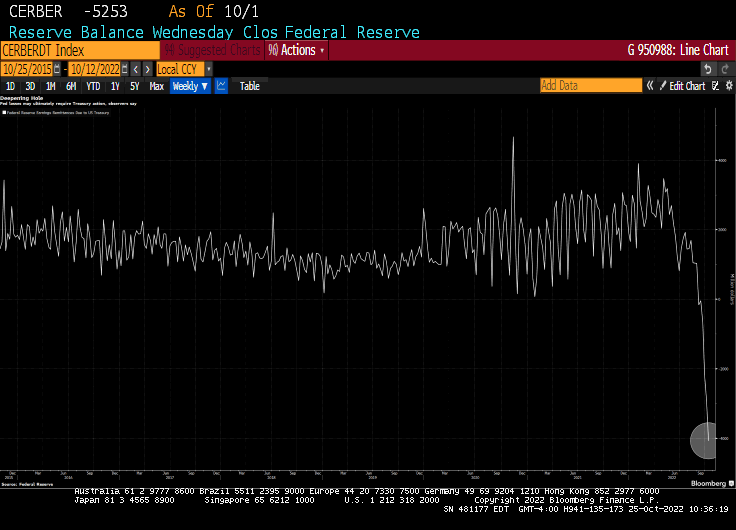Screen dimensions: 736x530
Task: Shift date range forward with right arrow
Action: coord(148,69)
